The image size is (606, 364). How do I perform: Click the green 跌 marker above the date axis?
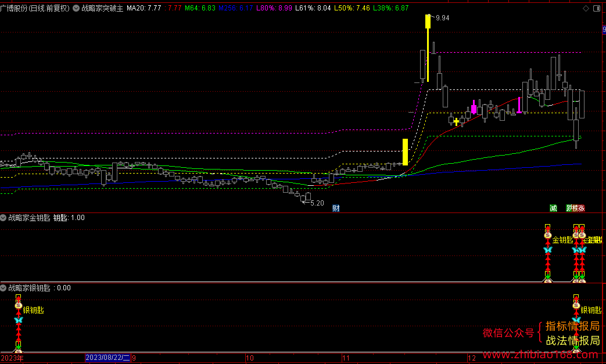click(x=569, y=208)
